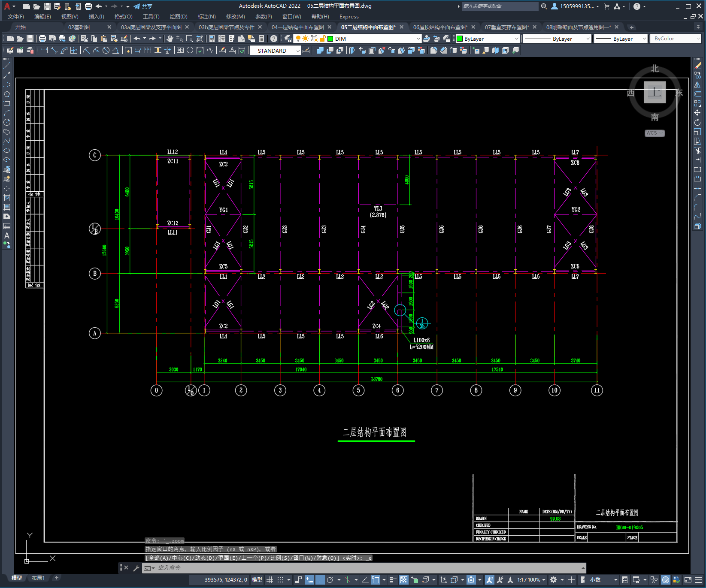The width and height of the screenshot is (706, 588).
Task: Click the Zoom Window icon
Action: click(x=189, y=39)
